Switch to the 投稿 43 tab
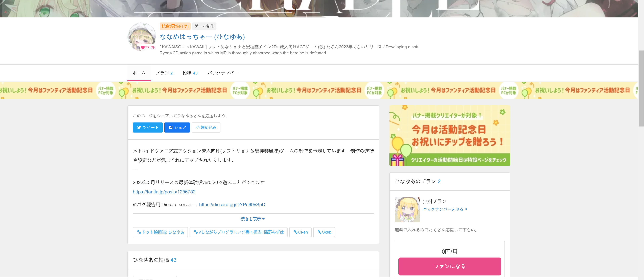The height and width of the screenshot is (280, 644). tap(190, 73)
